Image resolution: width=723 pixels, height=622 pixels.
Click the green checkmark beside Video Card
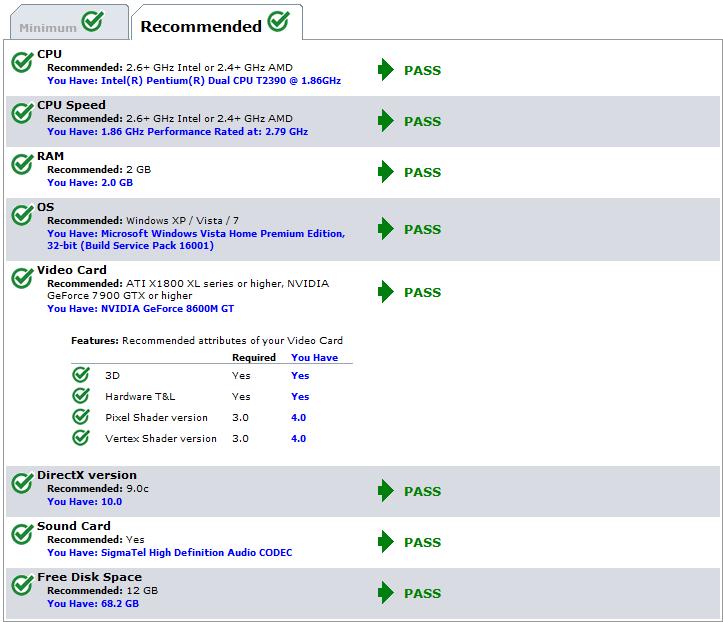pyautogui.click(x=22, y=278)
